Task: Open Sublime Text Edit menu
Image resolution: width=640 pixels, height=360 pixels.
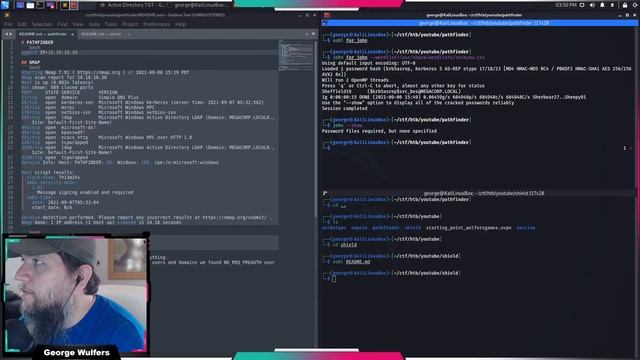Action: pos(22,24)
